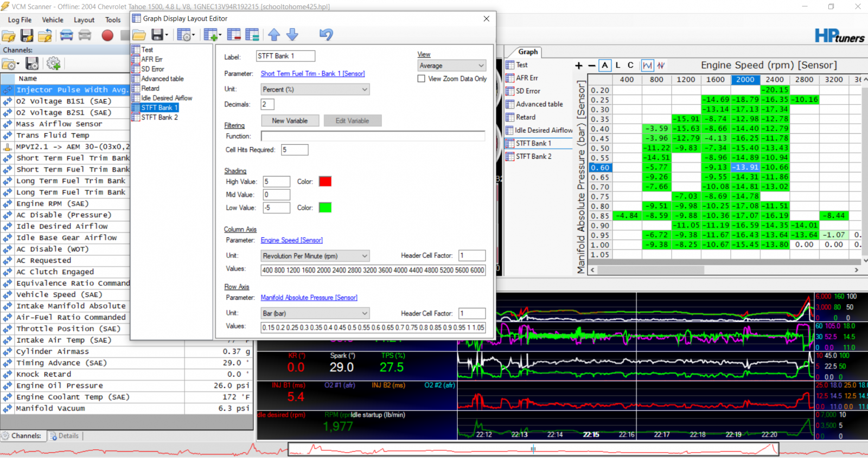This screenshot has height=458, width=868.
Task: Open the Percent (%) unit dropdown
Action: click(x=315, y=89)
